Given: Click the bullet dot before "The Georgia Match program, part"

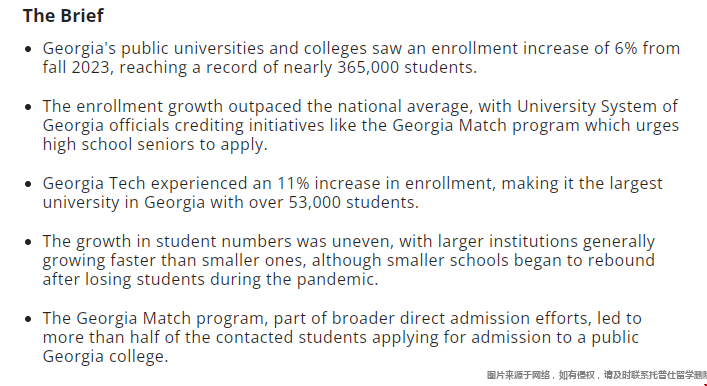Looking at the screenshot, I should click(x=28, y=319).
